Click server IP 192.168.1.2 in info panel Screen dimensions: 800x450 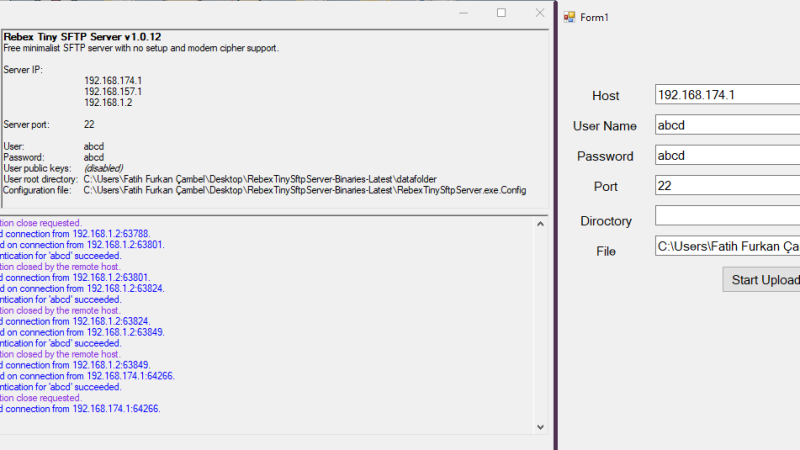[x=108, y=103]
